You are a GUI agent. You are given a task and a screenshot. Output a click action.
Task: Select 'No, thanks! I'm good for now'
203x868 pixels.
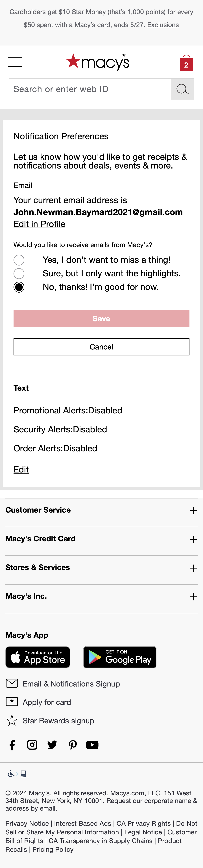19,287
